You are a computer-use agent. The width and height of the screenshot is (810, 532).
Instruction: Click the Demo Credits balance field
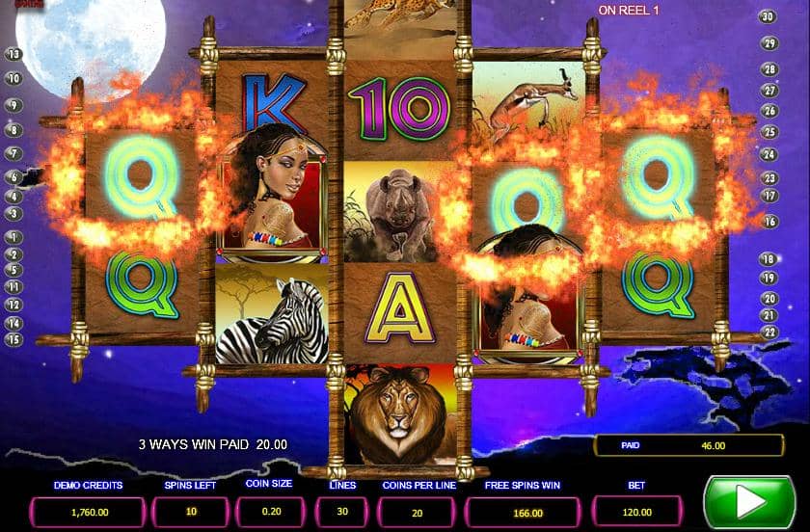(89, 512)
